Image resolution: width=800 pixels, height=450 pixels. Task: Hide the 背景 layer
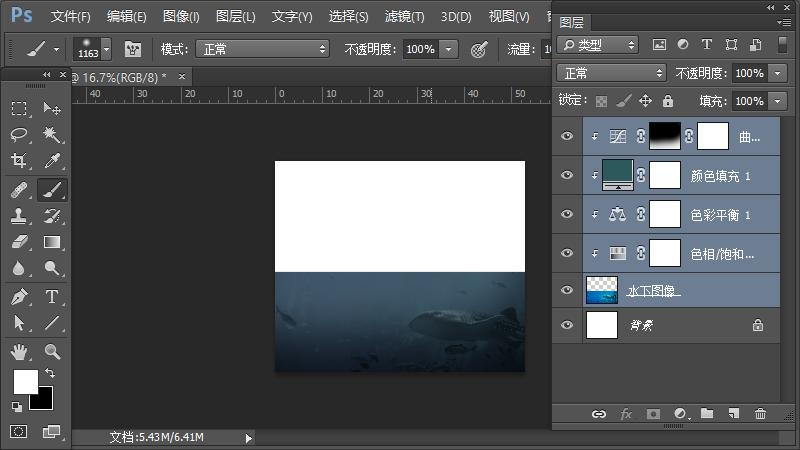(x=567, y=325)
